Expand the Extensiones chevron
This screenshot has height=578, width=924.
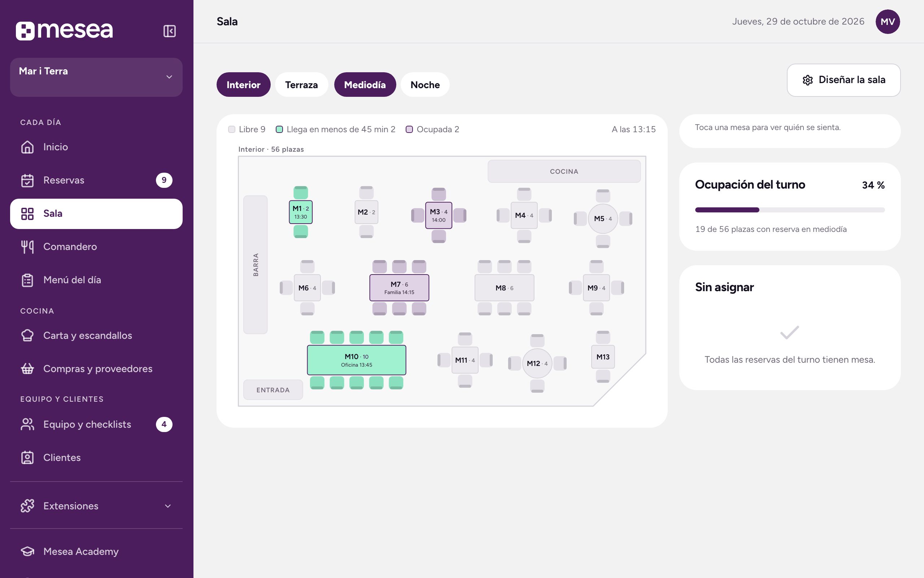pos(167,506)
